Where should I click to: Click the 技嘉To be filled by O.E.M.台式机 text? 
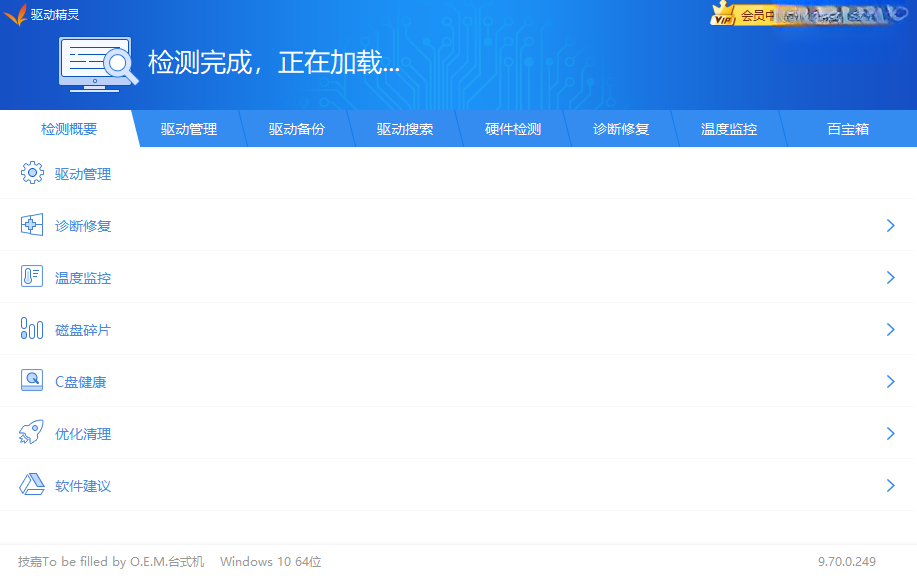(111, 561)
